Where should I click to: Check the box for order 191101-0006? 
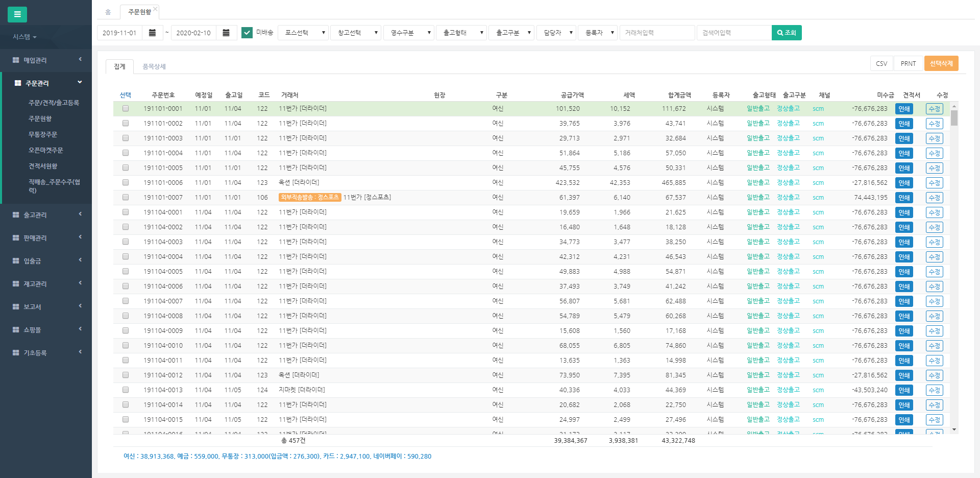coord(126,182)
